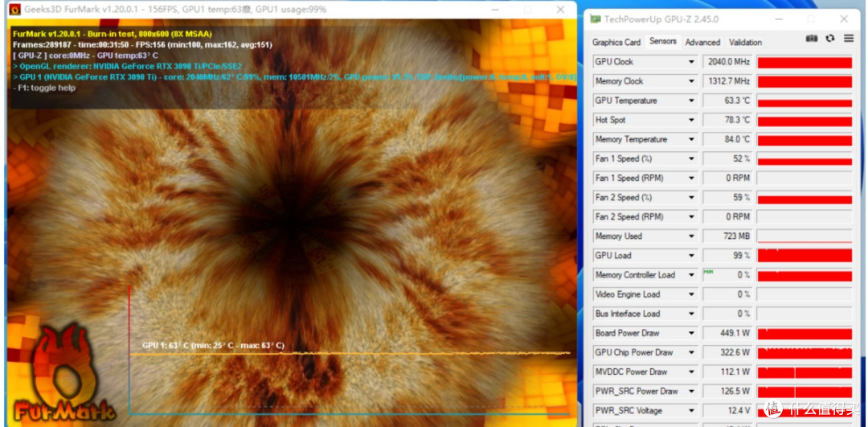Screen dimensions: 868x427
Task: Expand PWR_SRC Voltage dropdown
Action: [x=691, y=411]
